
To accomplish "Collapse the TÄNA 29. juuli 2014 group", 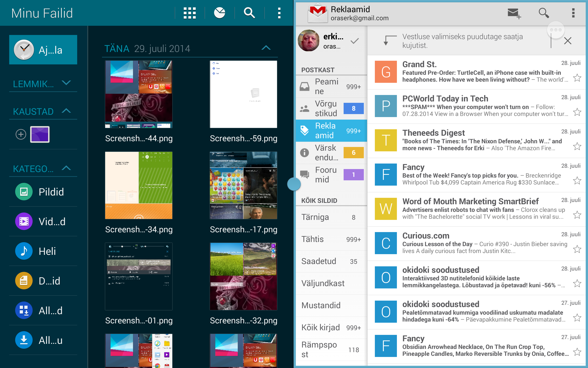I will (266, 48).
